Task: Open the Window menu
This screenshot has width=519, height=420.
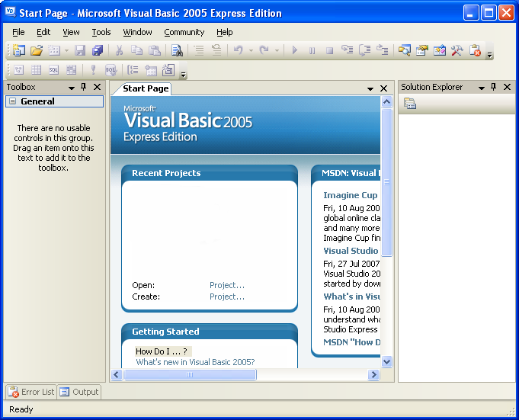Action: point(138,33)
